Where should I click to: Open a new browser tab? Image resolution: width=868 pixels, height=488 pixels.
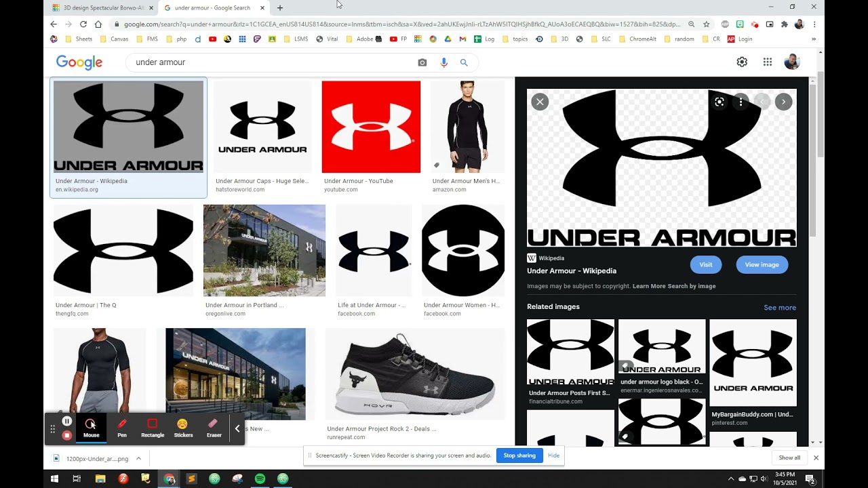280,7
